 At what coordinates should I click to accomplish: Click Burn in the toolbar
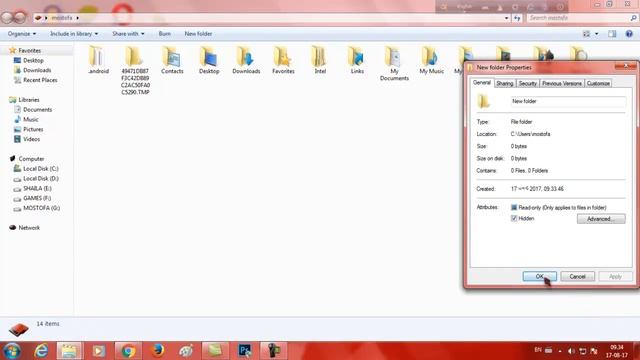pyautogui.click(x=164, y=34)
